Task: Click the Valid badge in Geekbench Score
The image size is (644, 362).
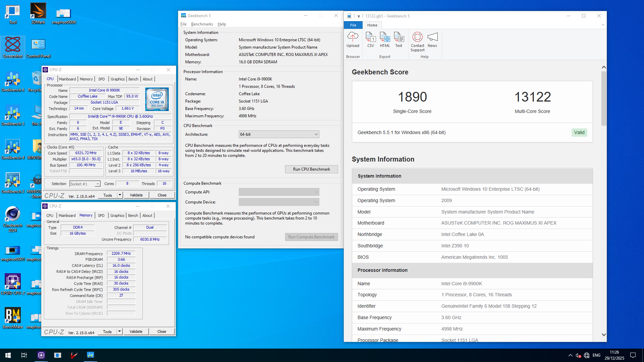Action: click(x=579, y=132)
